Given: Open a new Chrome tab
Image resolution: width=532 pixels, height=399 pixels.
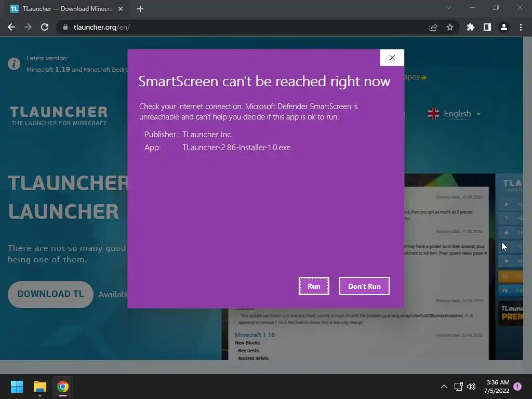Looking at the screenshot, I should click(140, 9).
